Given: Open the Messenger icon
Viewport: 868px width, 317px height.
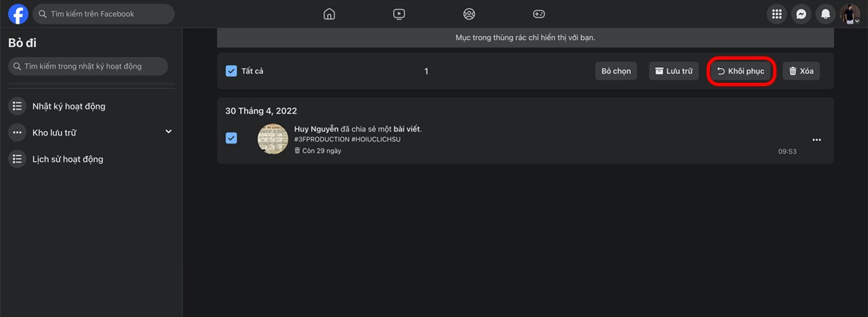Looking at the screenshot, I should coord(801,14).
